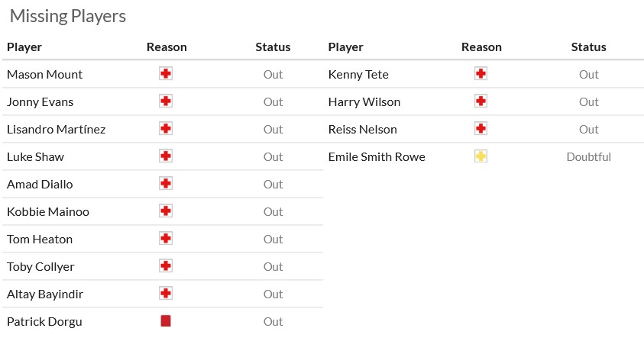Image resolution: width=644 pixels, height=341 pixels.
Task: Click Luke Shaw's injury icon
Action: [x=166, y=156]
